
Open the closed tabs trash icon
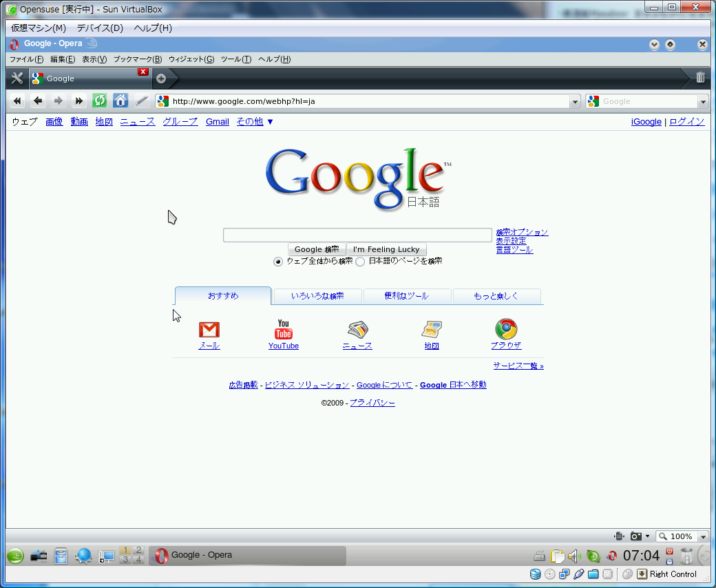[700, 78]
